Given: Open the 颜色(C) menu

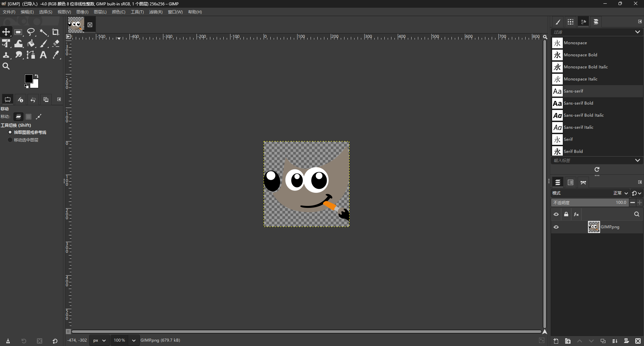Looking at the screenshot, I should tap(119, 12).
